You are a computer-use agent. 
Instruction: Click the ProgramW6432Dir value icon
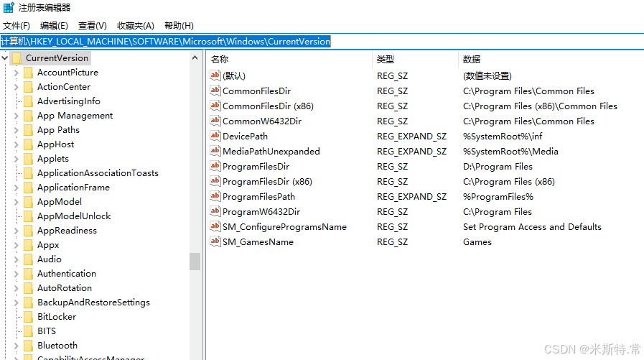(x=215, y=211)
